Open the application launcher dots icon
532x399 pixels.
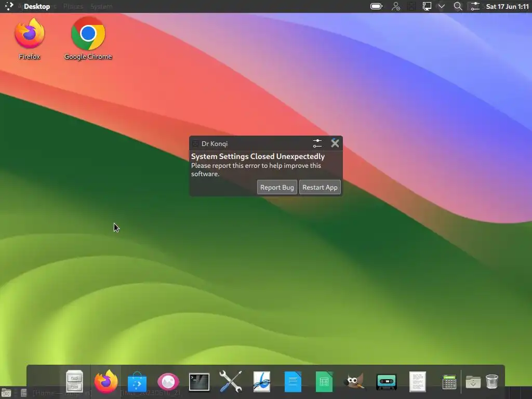9,6
